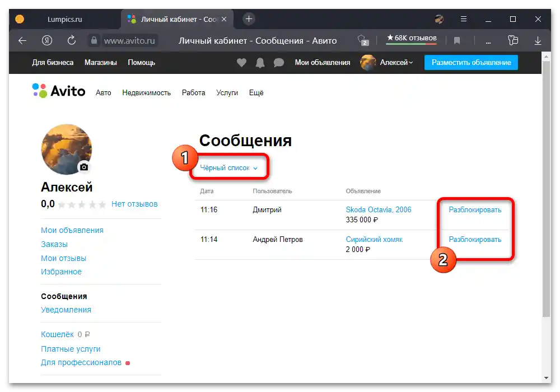This screenshot has width=560, height=392.
Task: Click the 335 000 ₽ price
Action: [x=361, y=220]
